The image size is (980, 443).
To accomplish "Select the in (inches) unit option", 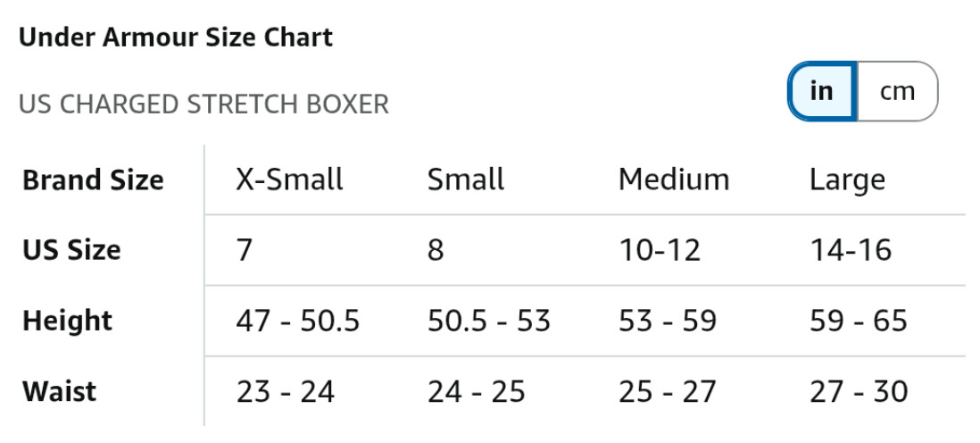I will (x=822, y=91).
